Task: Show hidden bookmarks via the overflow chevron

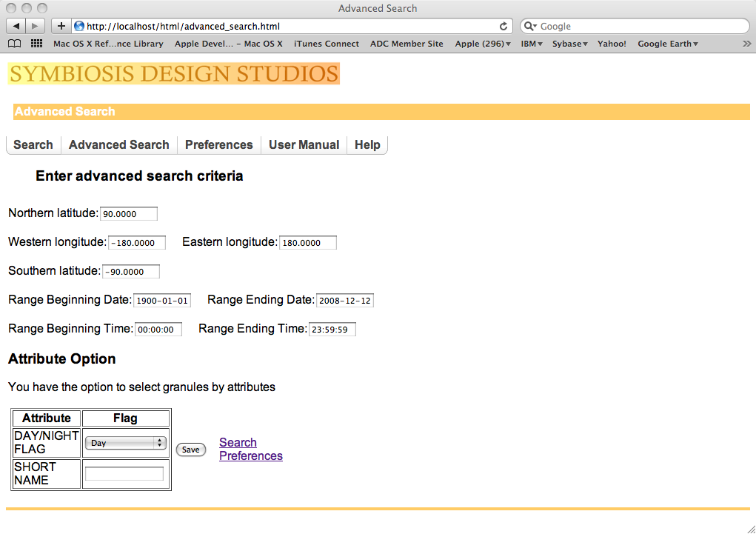Action: click(746, 44)
